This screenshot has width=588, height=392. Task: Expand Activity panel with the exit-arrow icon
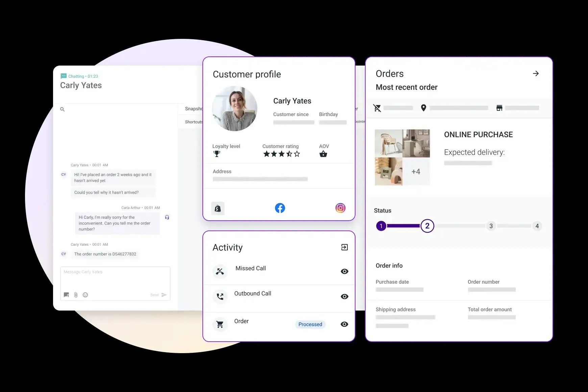coord(344,247)
